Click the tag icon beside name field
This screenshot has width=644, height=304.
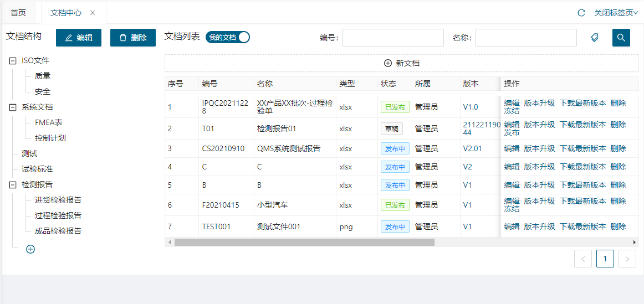point(595,38)
